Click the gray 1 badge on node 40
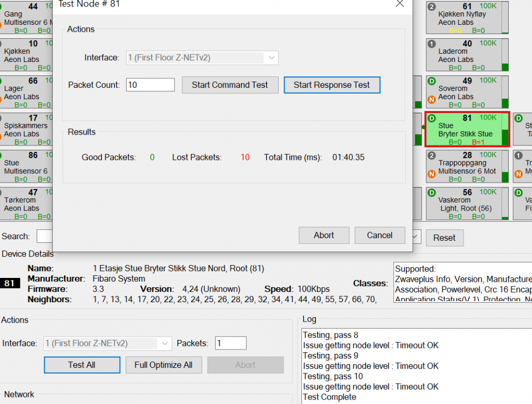The width and height of the screenshot is (532, 404). 432,44
